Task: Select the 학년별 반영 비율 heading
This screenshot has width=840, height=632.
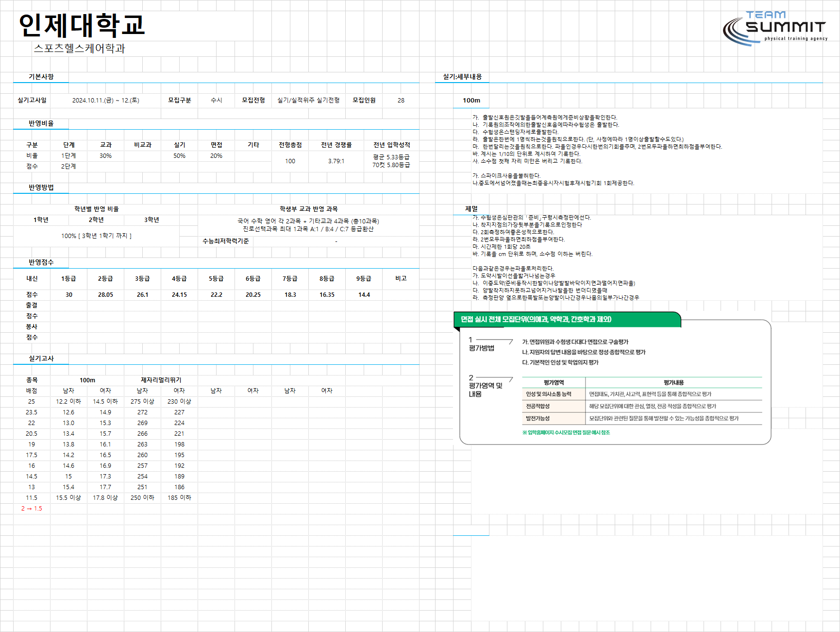Action: [97, 209]
